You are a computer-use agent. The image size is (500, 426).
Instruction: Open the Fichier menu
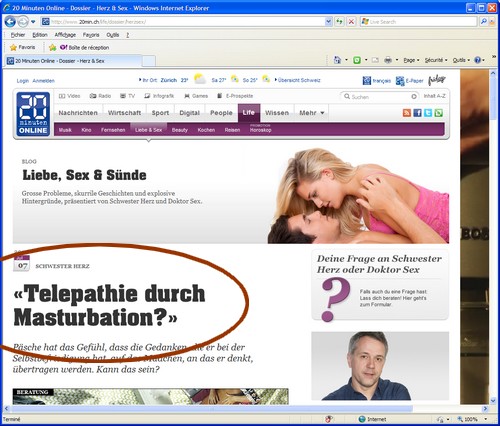click(x=18, y=35)
